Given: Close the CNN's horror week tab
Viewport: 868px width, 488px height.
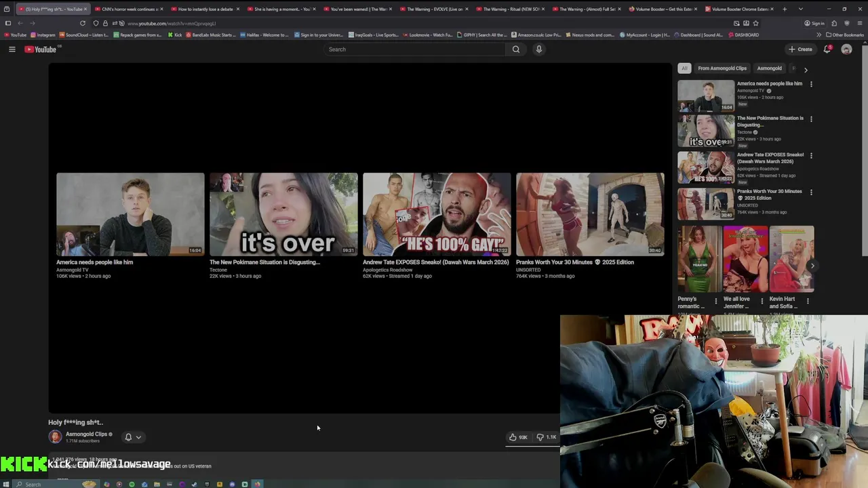Looking at the screenshot, I should coord(161,9).
